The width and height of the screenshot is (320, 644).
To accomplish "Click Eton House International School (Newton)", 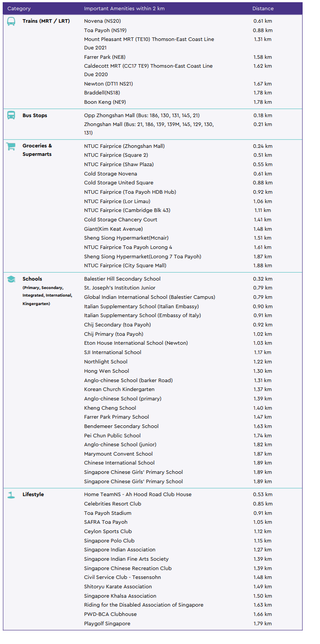I will [x=136, y=343].
